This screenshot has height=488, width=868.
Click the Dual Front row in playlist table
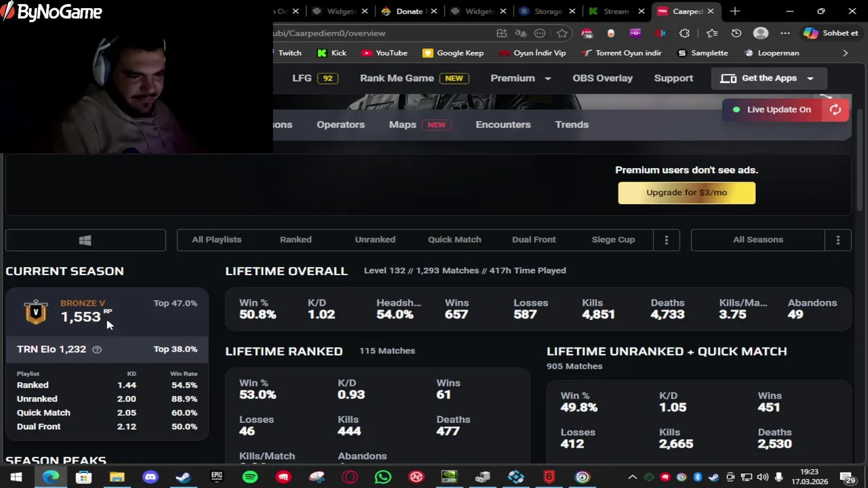click(x=107, y=427)
